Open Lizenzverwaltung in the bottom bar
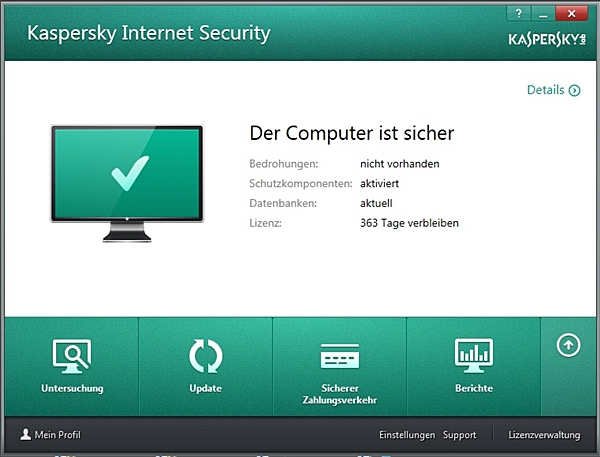This screenshot has height=457, width=600. (x=544, y=435)
